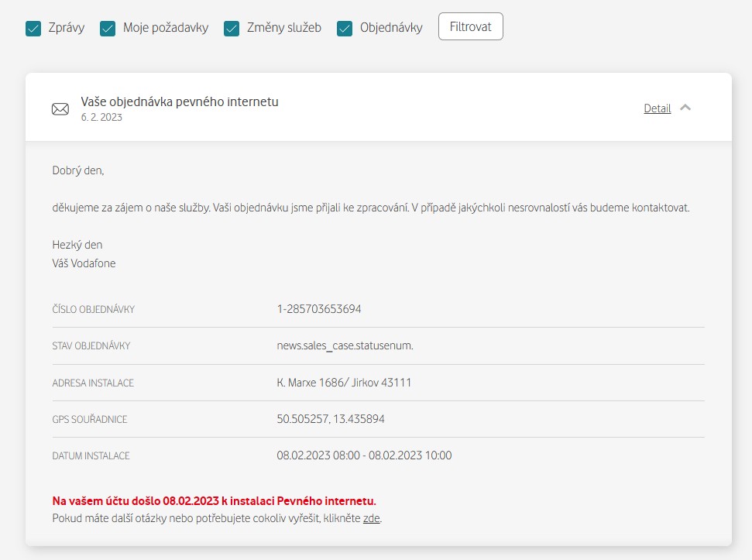The width and height of the screenshot is (752, 560).
Task: Click the message date 6. 2. 2023
Action: [101, 118]
